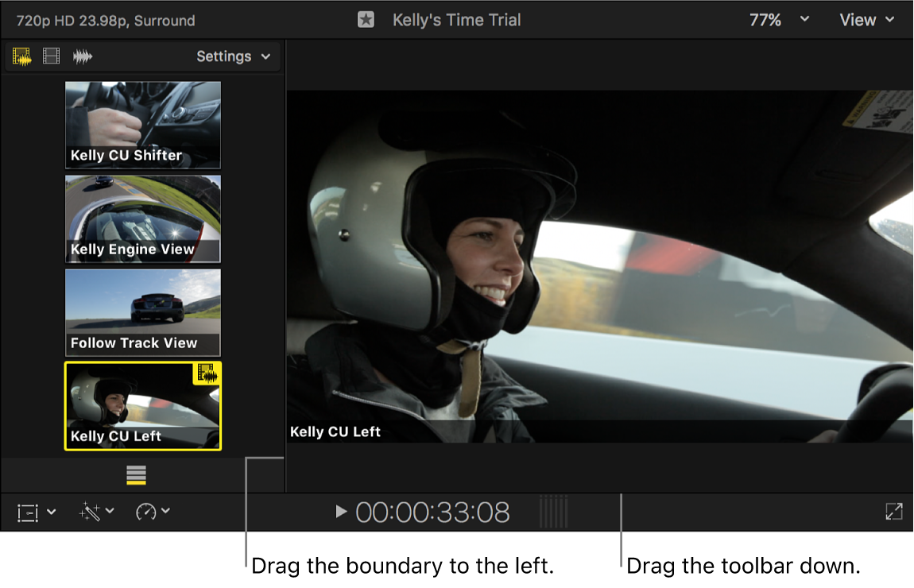Enable audio-only switching mode

coord(83,56)
